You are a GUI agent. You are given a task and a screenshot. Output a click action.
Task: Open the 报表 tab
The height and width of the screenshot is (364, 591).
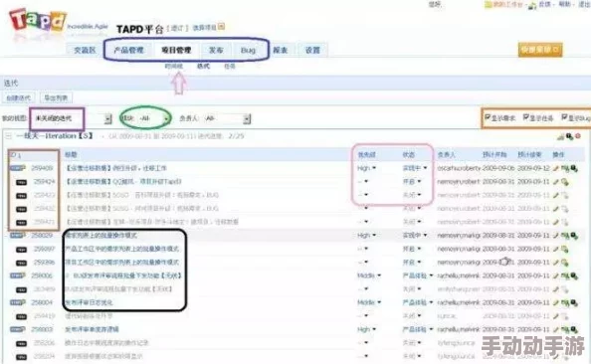click(x=280, y=50)
